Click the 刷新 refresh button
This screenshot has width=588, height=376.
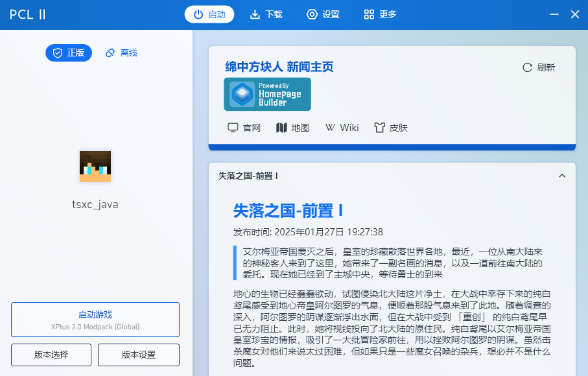click(x=539, y=67)
